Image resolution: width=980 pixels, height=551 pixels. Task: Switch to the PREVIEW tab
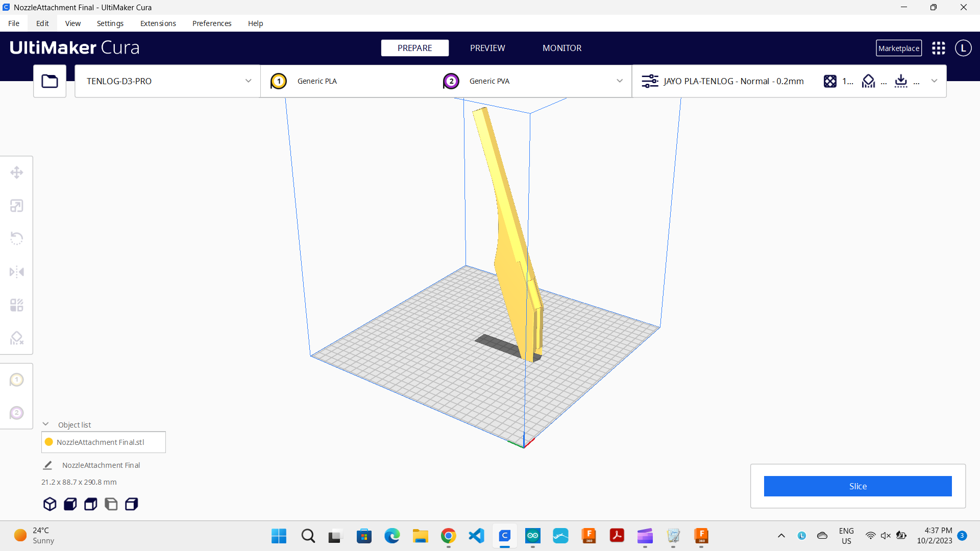click(487, 48)
